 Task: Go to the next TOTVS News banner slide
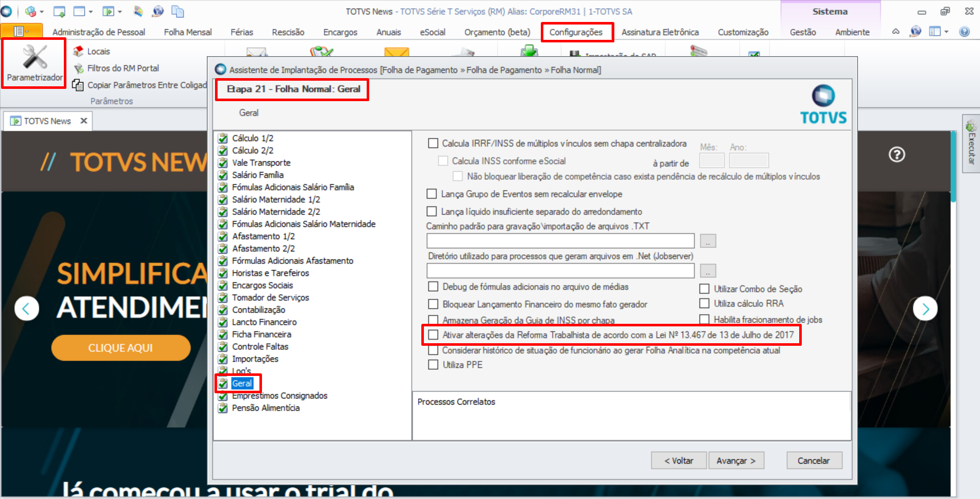point(925,308)
